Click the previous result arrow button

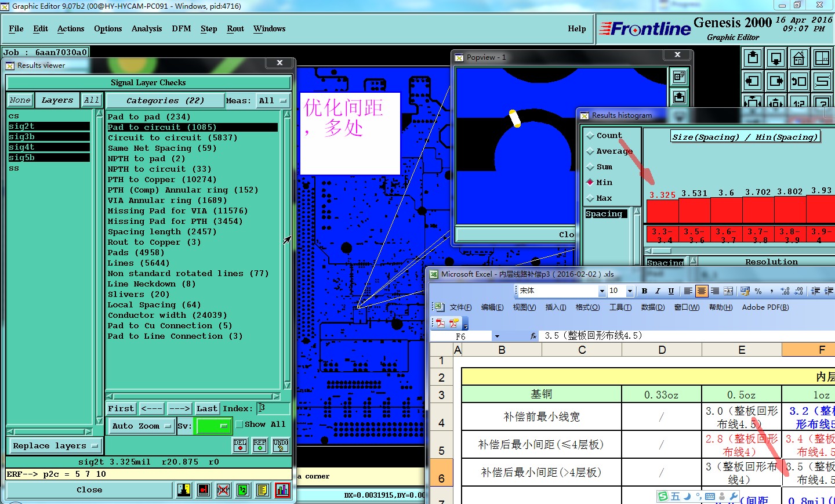coord(151,409)
